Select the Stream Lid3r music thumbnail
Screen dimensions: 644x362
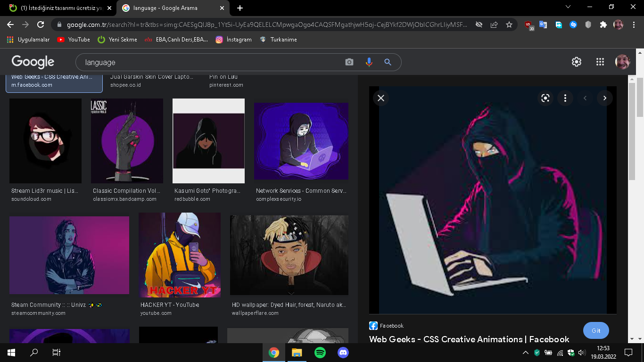coord(45,141)
